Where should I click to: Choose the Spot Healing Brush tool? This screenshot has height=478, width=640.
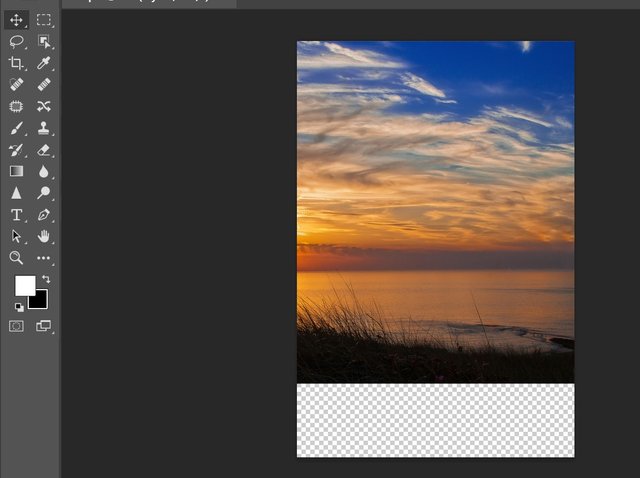click(x=16, y=84)
